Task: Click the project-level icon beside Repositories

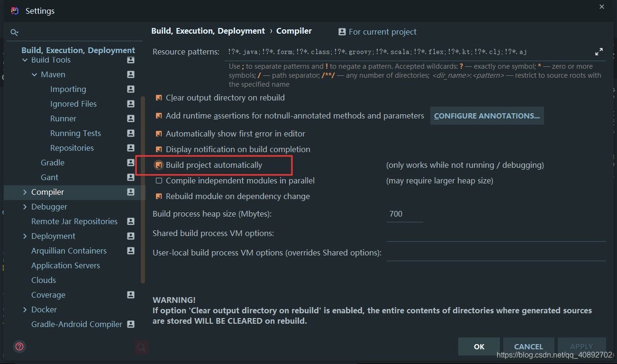Action: click(x=131, y=148)
